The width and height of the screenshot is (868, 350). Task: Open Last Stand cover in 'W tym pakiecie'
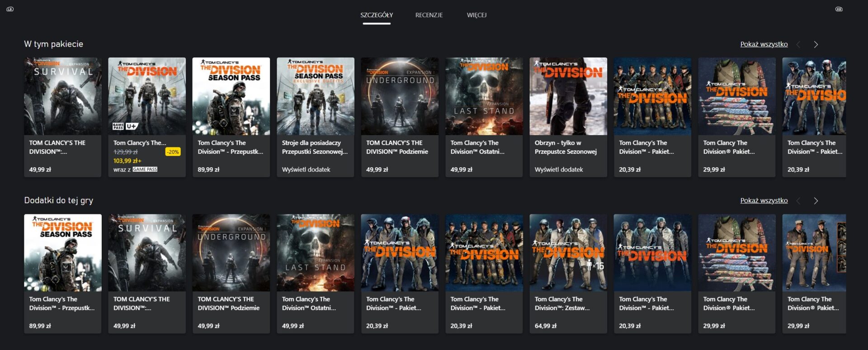click(484, 96)
